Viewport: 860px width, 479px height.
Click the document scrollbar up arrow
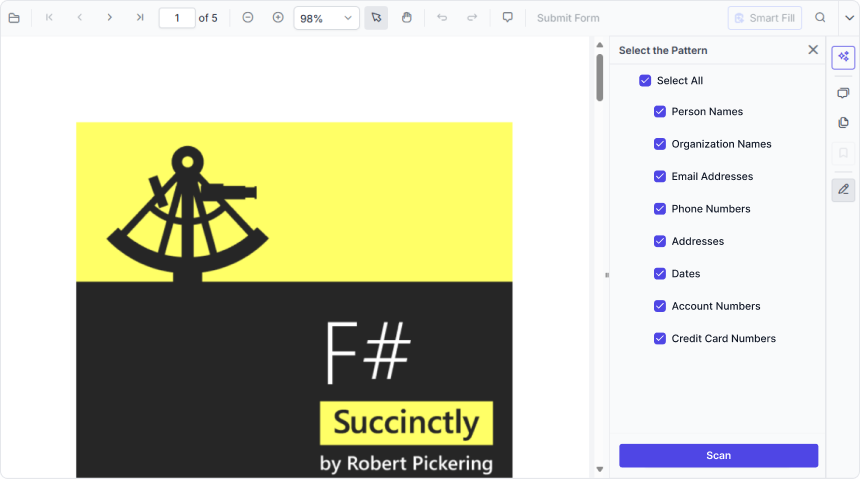pos(599,45)
